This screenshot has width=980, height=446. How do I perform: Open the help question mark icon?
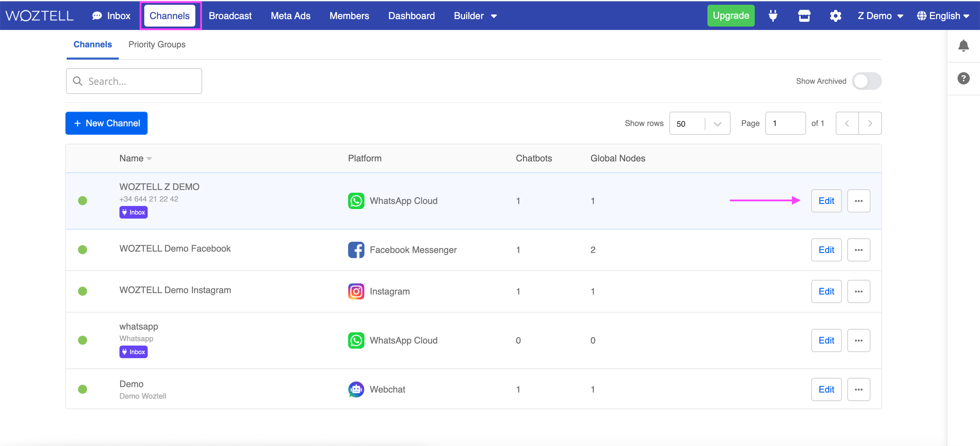coord(963,78)
